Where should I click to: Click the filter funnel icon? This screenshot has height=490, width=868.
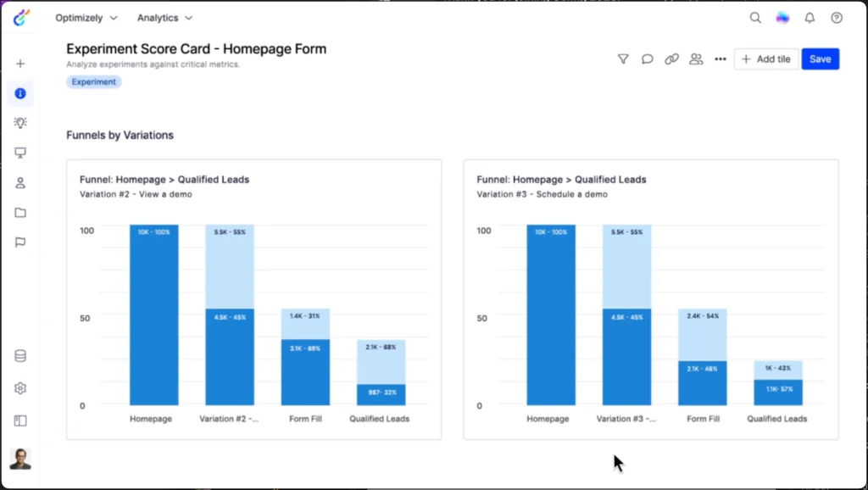(623, 58)
